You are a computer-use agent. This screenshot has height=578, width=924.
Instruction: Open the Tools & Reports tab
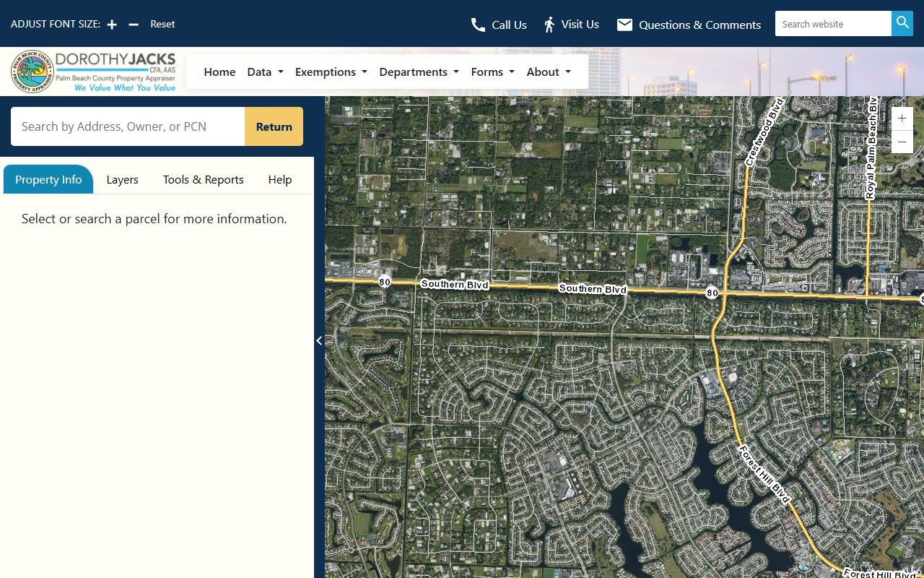coord(203,179)
